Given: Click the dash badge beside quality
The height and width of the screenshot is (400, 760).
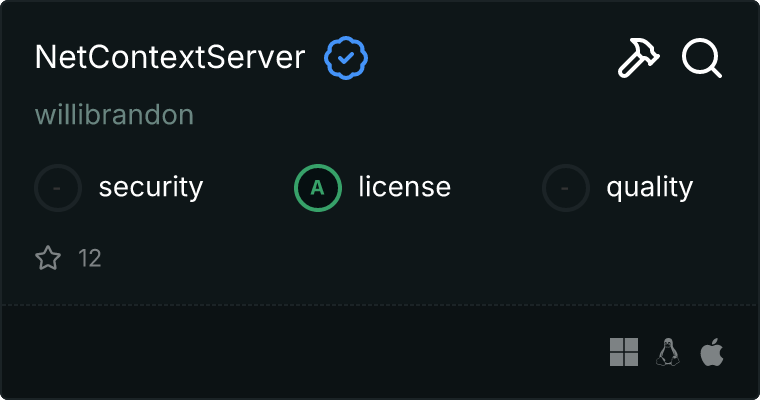Looking at the screenshot, I should (x=566, y=187).
